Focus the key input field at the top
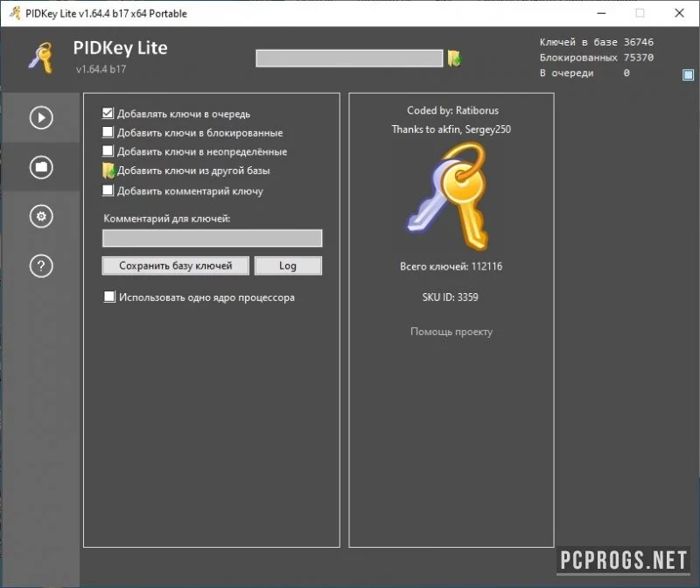Viewport: 700px width, 588px height. click(x=349, y=58)
